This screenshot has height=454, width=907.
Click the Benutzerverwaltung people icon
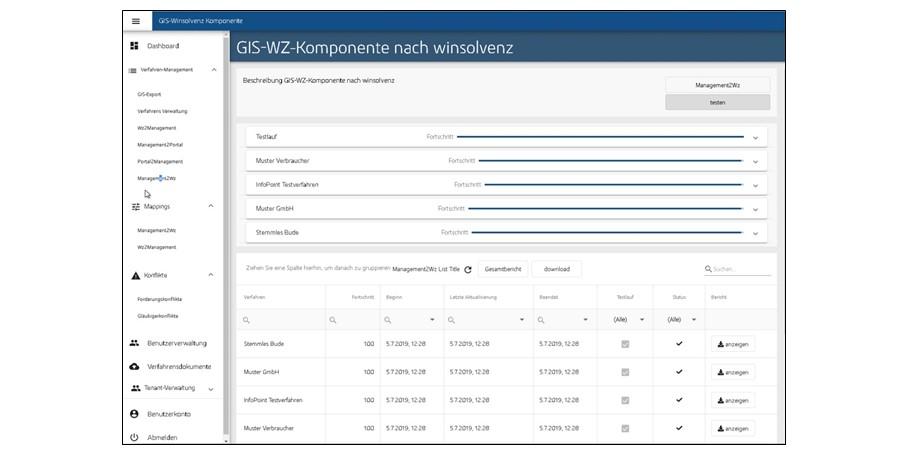pyautogui.click(x=135, y=343)
